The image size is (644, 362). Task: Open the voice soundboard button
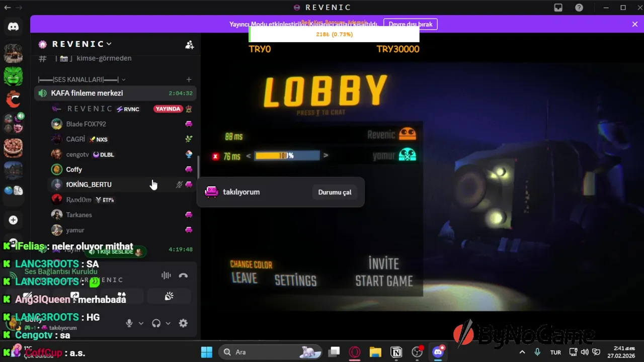click(169, 296)
